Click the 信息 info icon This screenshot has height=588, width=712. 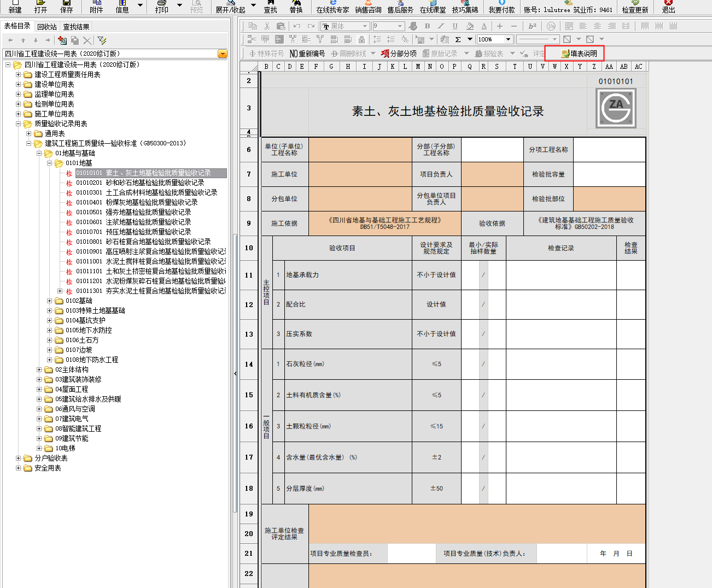[122, 6]
